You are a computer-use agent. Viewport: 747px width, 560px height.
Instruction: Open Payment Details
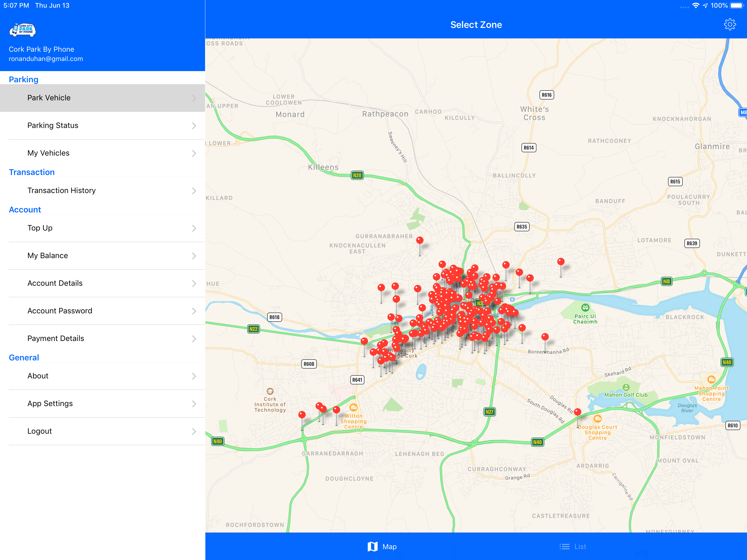coord(103,339)
